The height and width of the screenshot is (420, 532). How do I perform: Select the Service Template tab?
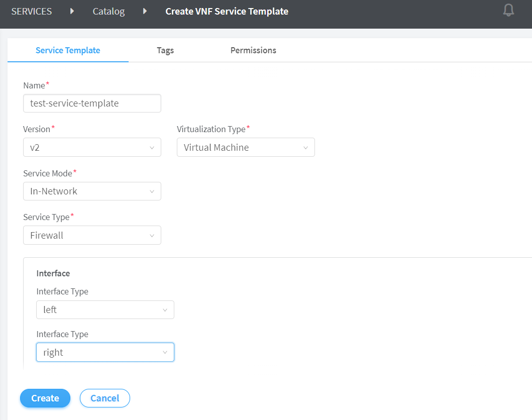pos(68,50)
